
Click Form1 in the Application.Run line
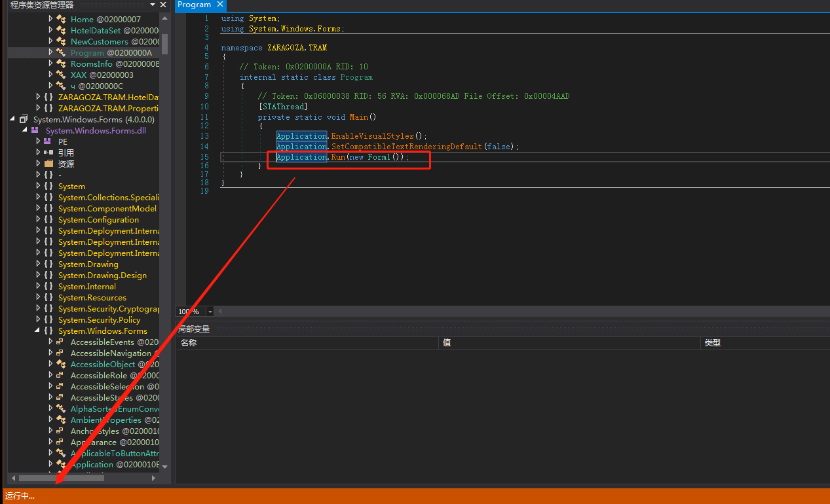(x=380, y=157)
